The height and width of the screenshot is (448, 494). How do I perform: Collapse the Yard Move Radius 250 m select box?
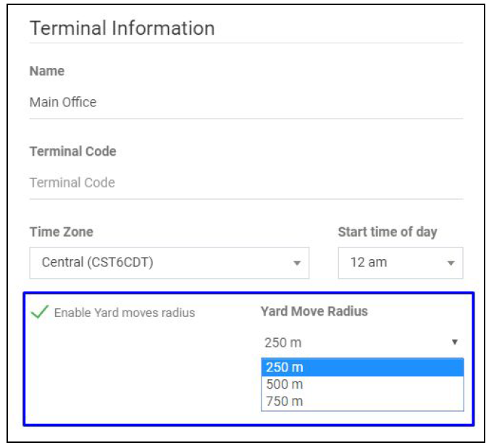(361, 342)
